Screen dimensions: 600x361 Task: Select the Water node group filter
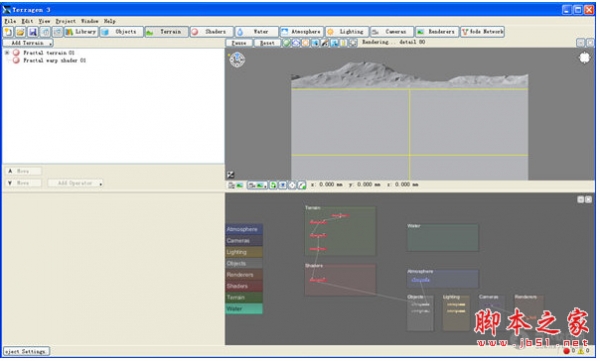244,309
